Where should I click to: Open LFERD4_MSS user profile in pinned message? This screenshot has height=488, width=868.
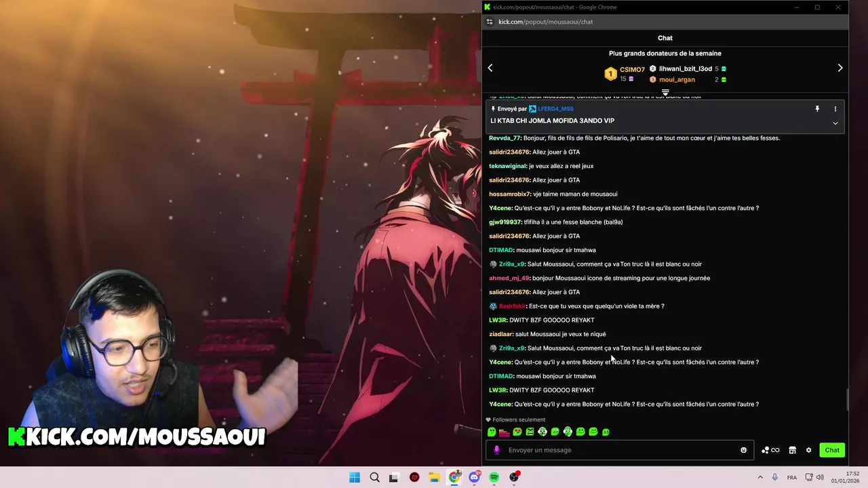[555, 108]
